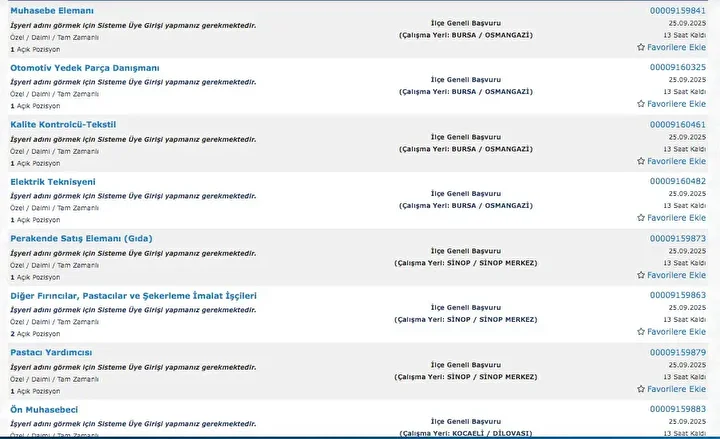Open job number 00009159883
Image resolution: width=720 pixels, height=439 pixels.
pyautogui.click(x=677, y=409)
